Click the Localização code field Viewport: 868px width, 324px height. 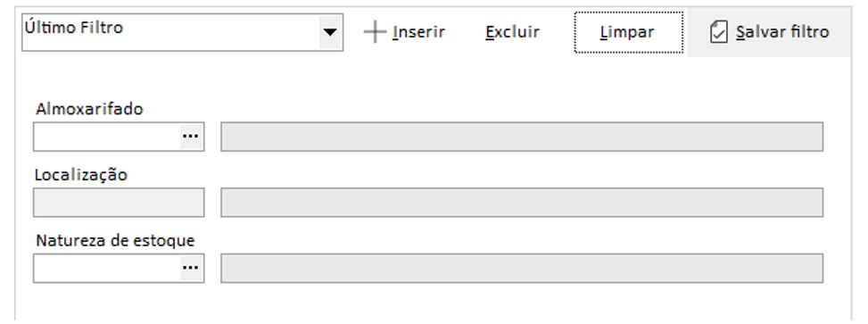click(x=119, y=202)
